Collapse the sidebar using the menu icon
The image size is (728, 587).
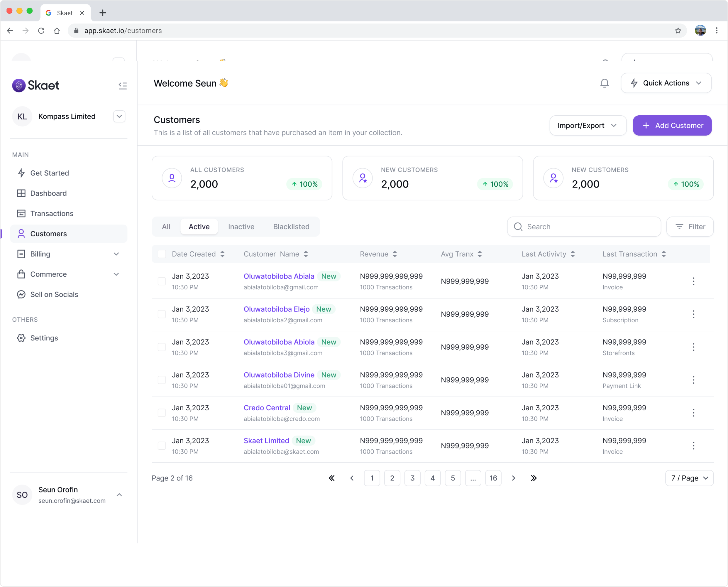[123, 85]
